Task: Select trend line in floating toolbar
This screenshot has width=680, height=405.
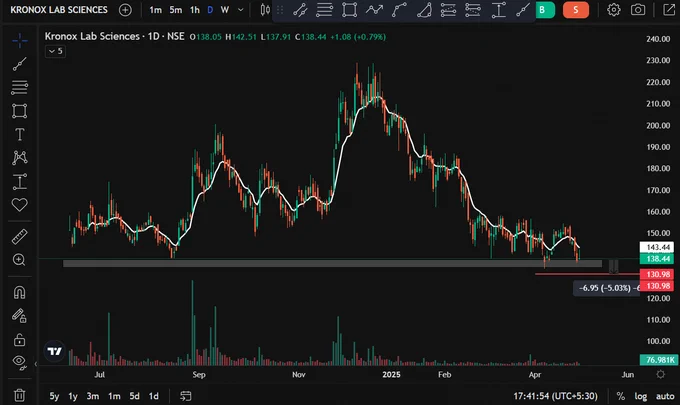Action: point(300,10)
